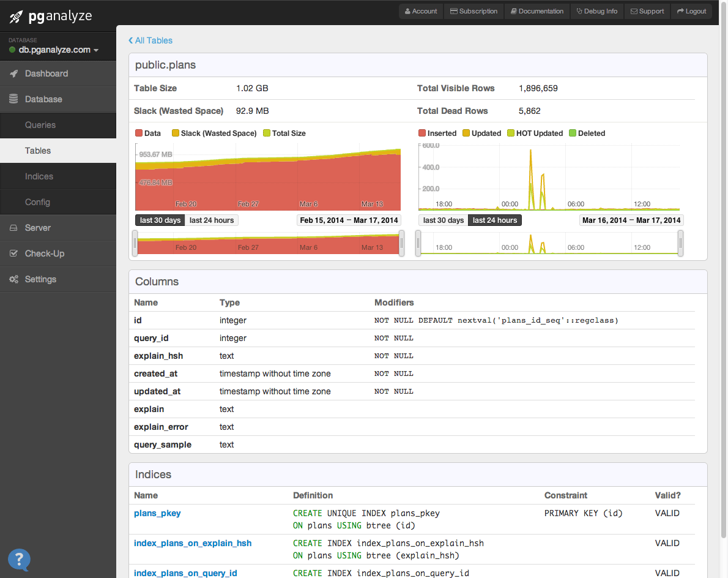This screenshot has height=578, width=728.
Task: Click the page vertical scrollbar
Action: coord(723,269)
